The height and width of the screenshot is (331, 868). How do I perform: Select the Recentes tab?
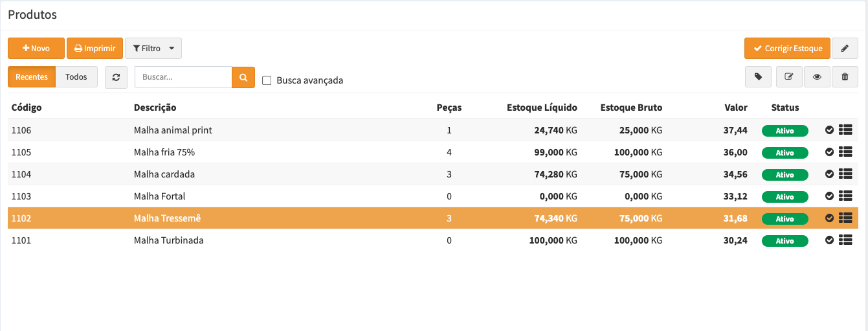[x=32, y=77]
